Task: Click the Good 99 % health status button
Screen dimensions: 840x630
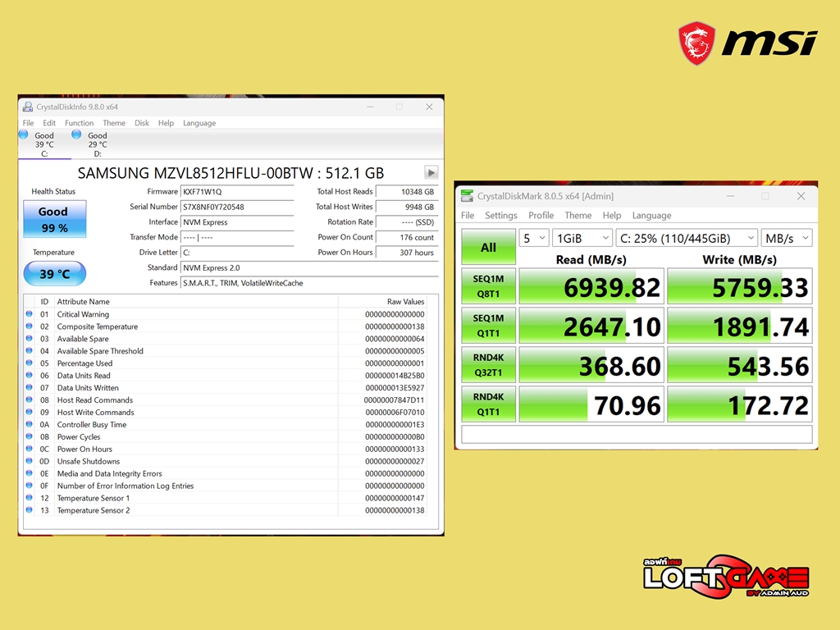Action: pyautogui.click(x=55, y=219)
